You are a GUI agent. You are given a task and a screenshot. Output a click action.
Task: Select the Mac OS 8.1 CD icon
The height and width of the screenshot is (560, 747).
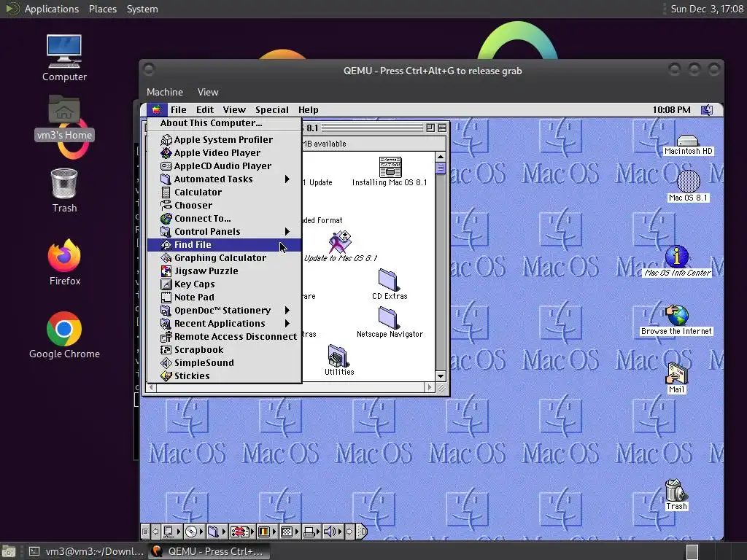(x=688, y=186)
